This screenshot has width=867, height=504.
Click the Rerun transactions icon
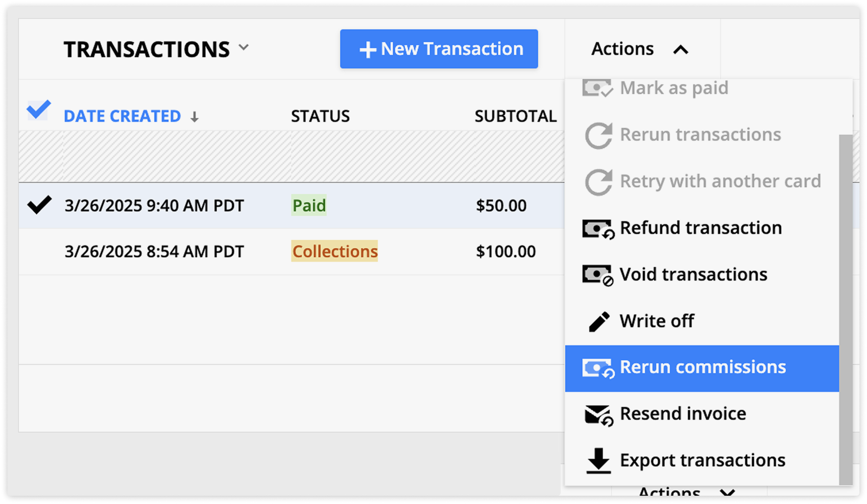pyautogui.click(x=598, y=134)
